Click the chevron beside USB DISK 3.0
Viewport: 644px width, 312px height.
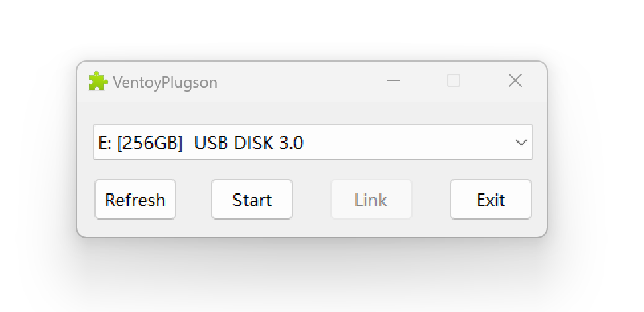(x=521, y=143)
